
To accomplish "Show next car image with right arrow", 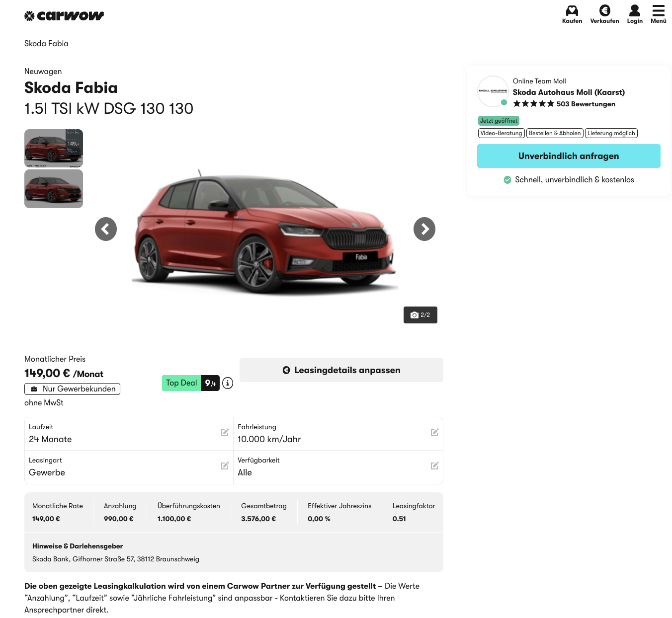I will click(x=424, y=229).
